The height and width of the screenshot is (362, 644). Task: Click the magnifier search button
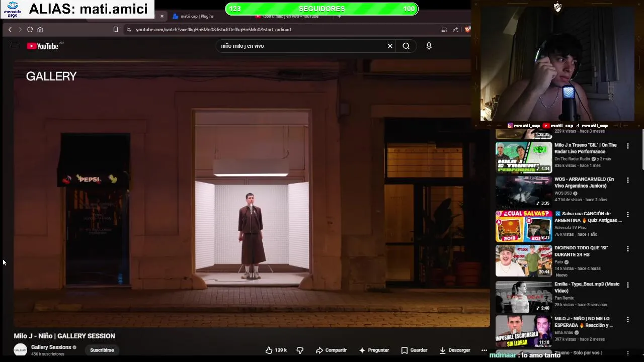[x=406, y=46]
